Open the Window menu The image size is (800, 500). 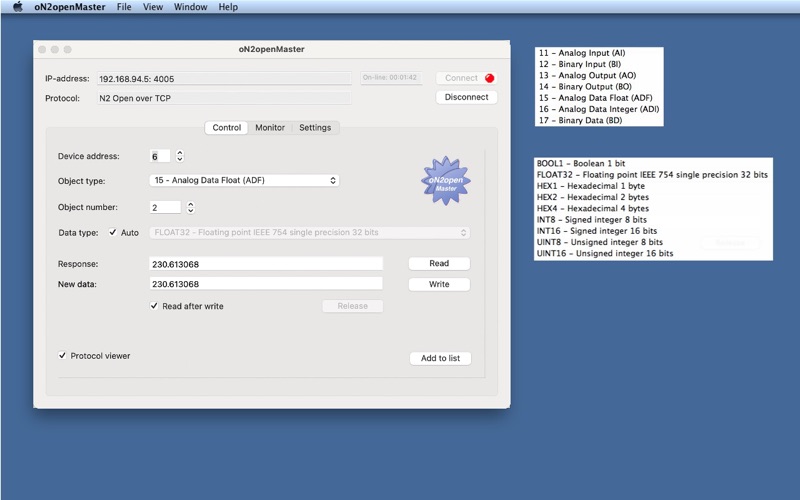190,7
